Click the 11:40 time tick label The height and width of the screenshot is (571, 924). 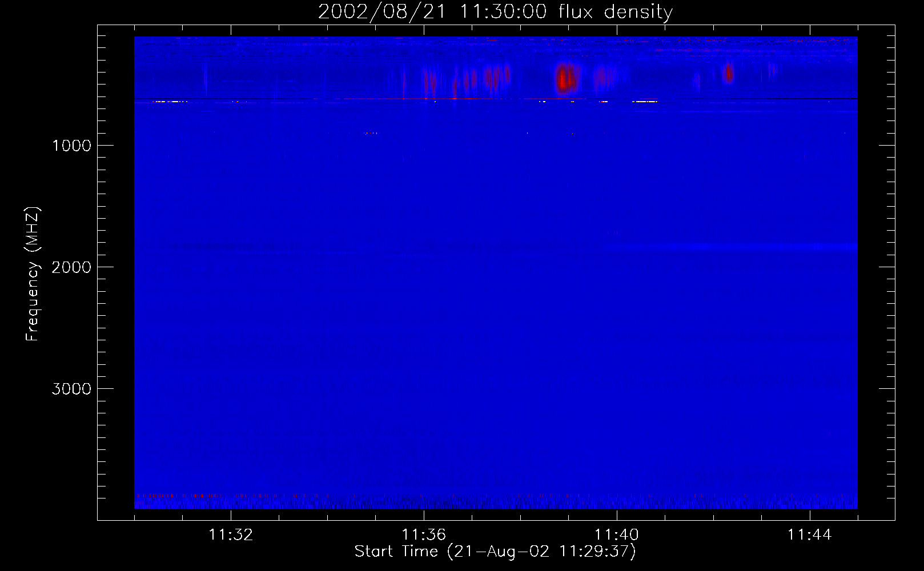(x=617, y=535)
